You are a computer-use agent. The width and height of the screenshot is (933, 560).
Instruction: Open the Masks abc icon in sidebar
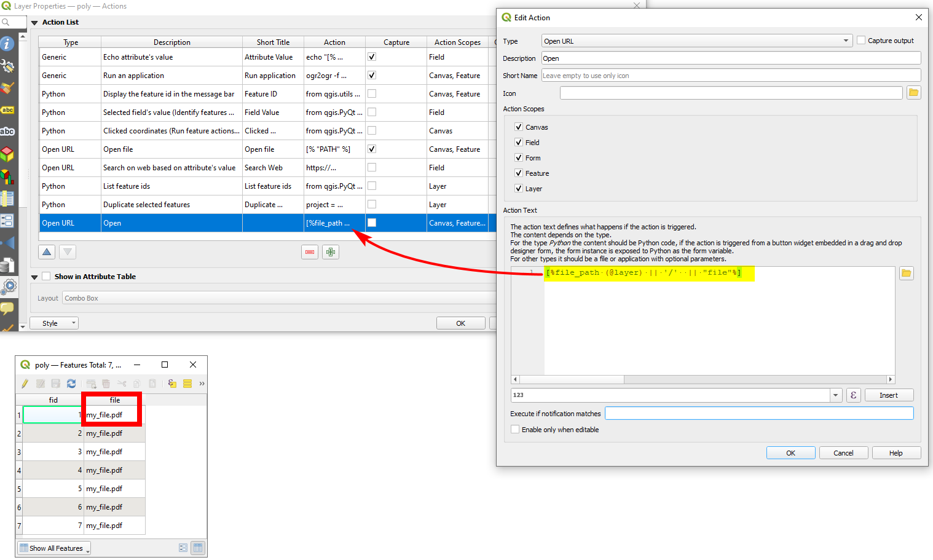pos(7,132)
